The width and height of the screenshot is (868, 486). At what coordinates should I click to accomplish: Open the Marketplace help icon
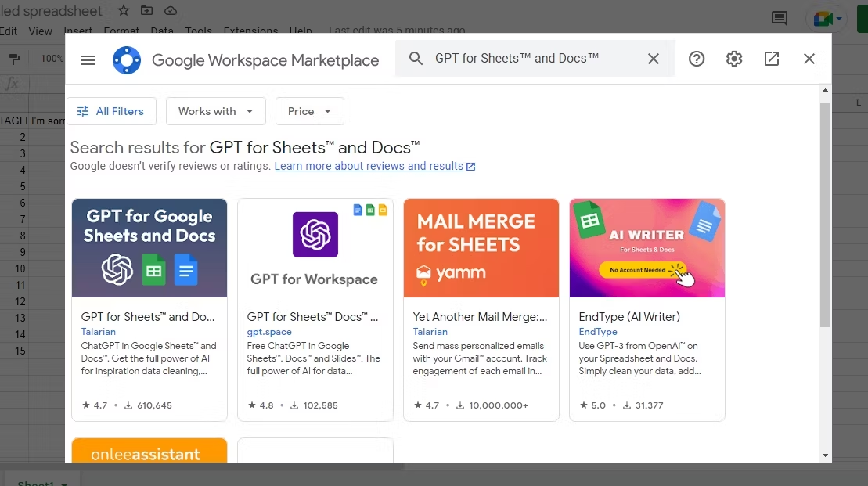coord(697,59)
